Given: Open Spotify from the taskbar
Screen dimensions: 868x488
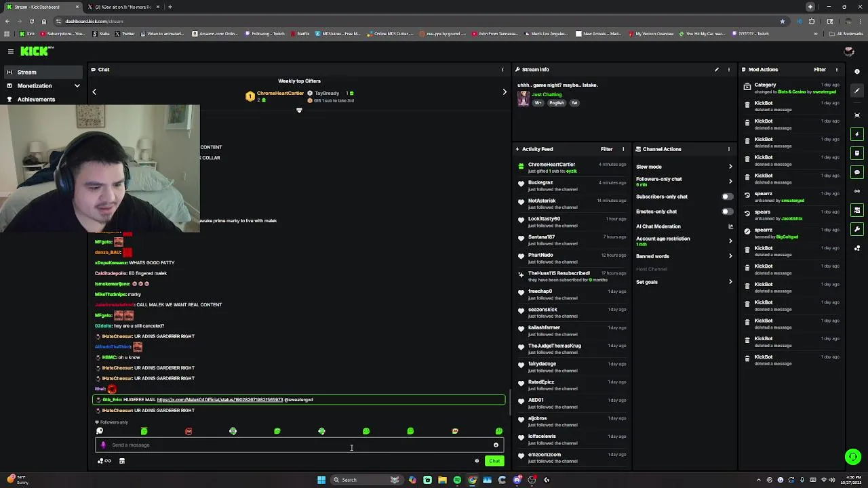Looking at the screenshot, I should pos(457,480).
